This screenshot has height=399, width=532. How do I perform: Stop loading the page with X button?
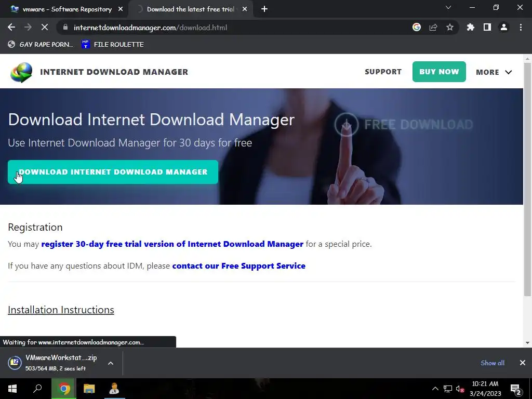tap(45, 28)
